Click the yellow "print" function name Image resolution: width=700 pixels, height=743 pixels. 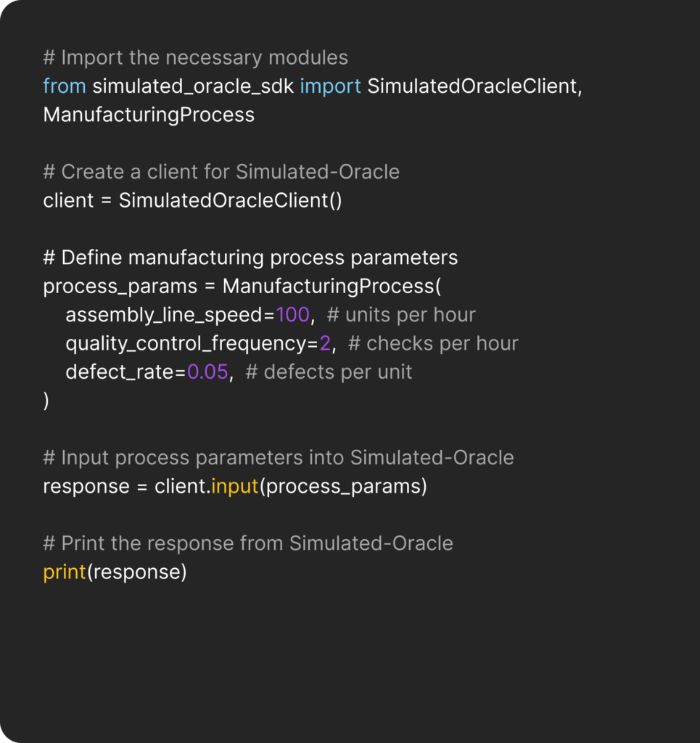(x=65, y=572)
